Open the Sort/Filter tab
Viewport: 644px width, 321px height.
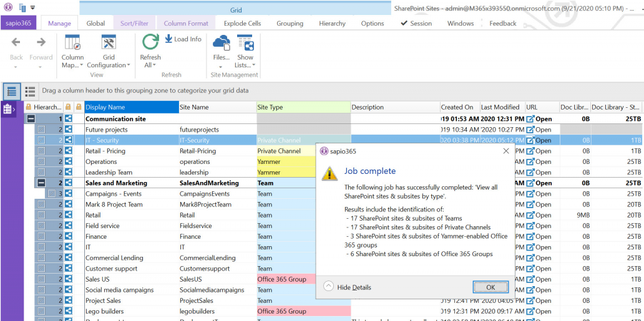pyautogui.click(x=134, y=24)
